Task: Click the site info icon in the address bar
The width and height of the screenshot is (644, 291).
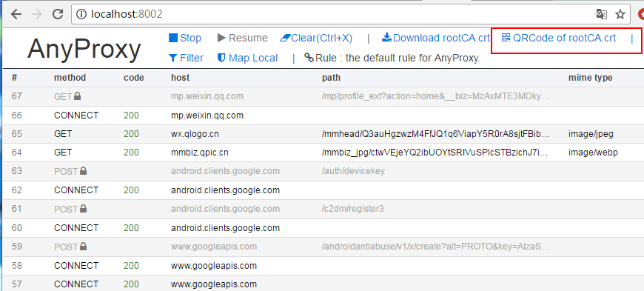Action: [x=82, y=14]
